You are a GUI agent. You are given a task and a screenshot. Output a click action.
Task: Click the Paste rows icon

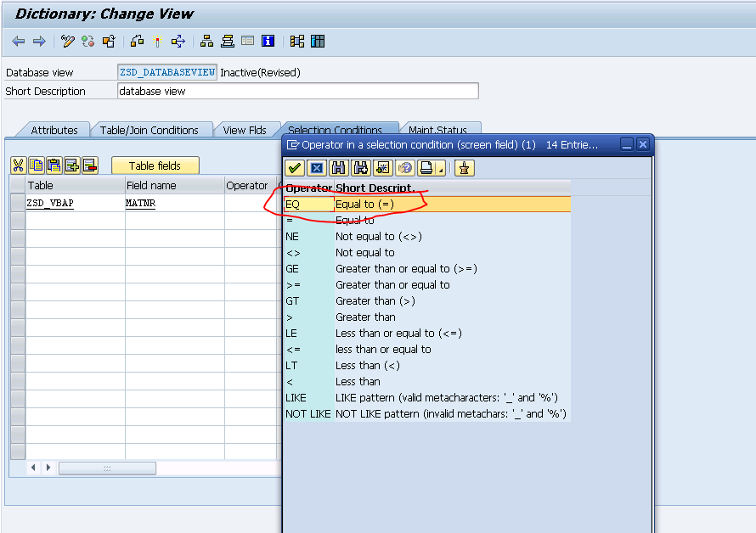(54, 164)
